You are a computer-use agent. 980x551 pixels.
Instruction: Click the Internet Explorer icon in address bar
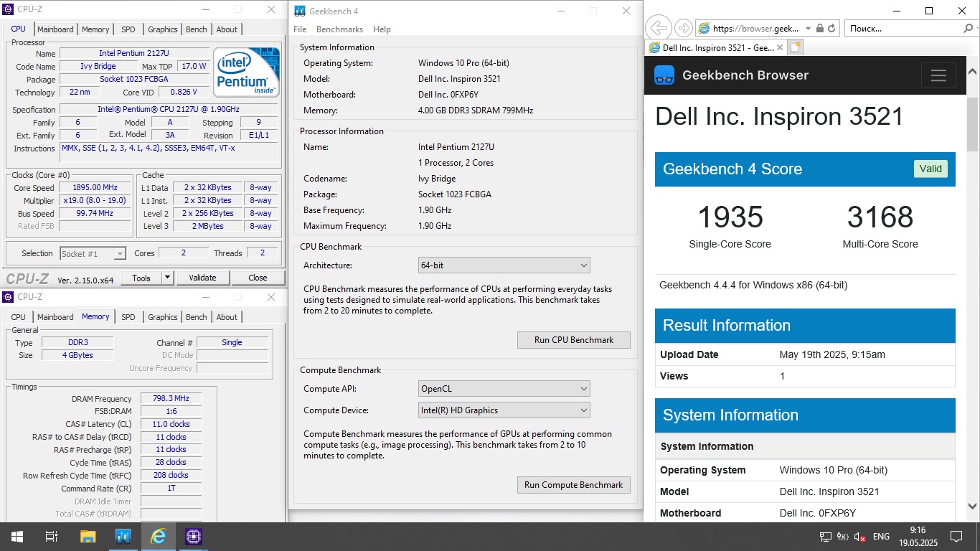(704, 29)
